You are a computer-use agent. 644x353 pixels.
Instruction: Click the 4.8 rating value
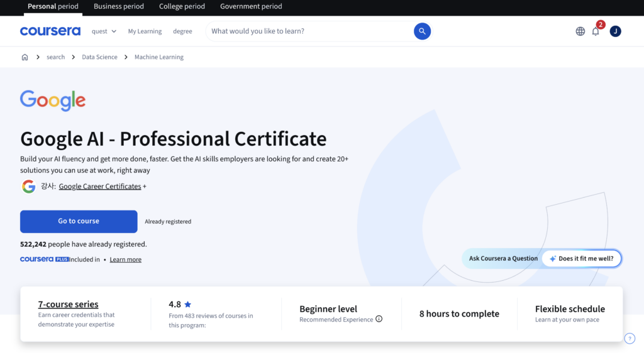pyautogui.click(x=175, y=304)
